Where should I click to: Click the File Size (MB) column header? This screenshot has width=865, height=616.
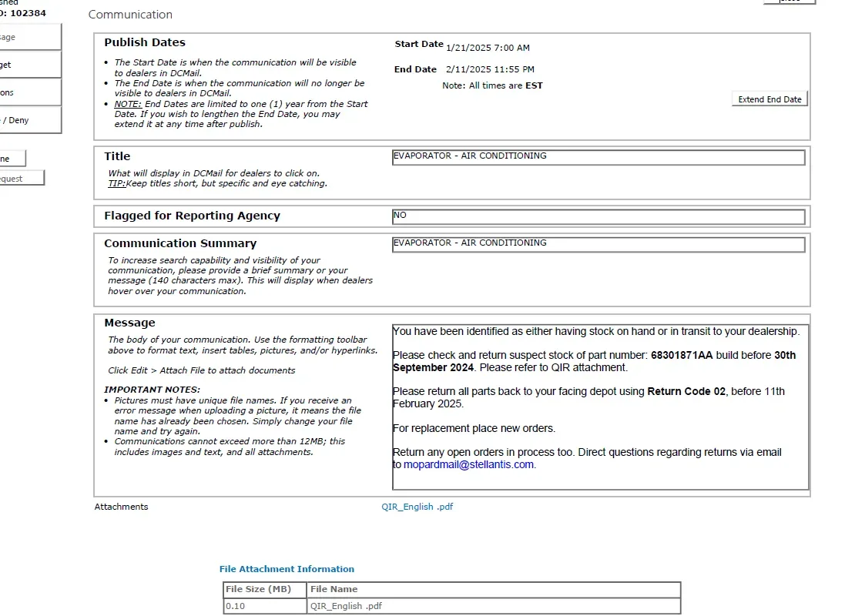tap(265, 590)
